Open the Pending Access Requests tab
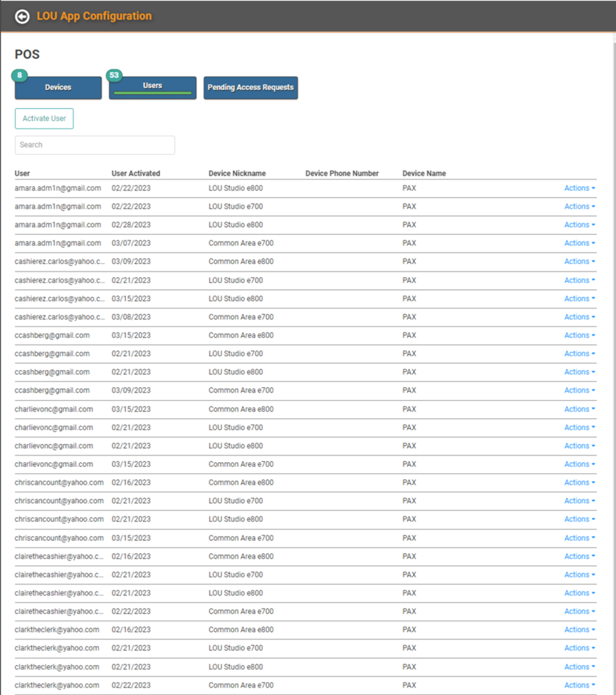The width and height of the screenshot is (616, 695). pyautogui.click(x=250, y=88)
